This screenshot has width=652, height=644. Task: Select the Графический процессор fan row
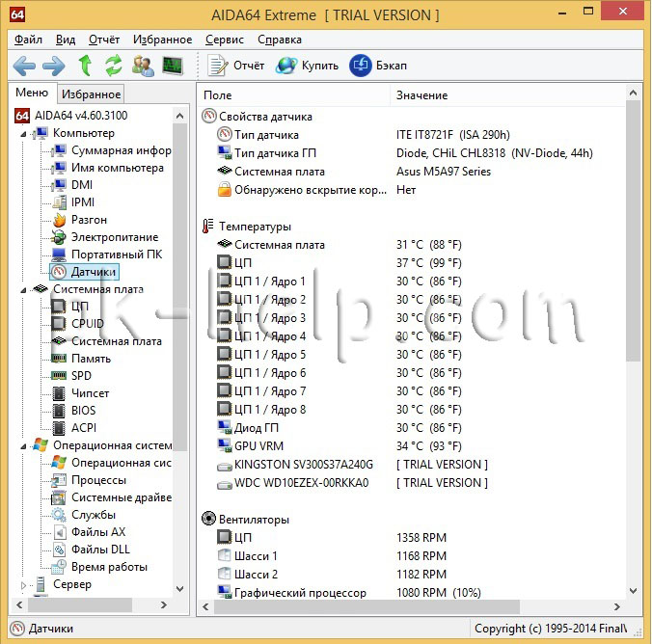(x=412, y=593)
